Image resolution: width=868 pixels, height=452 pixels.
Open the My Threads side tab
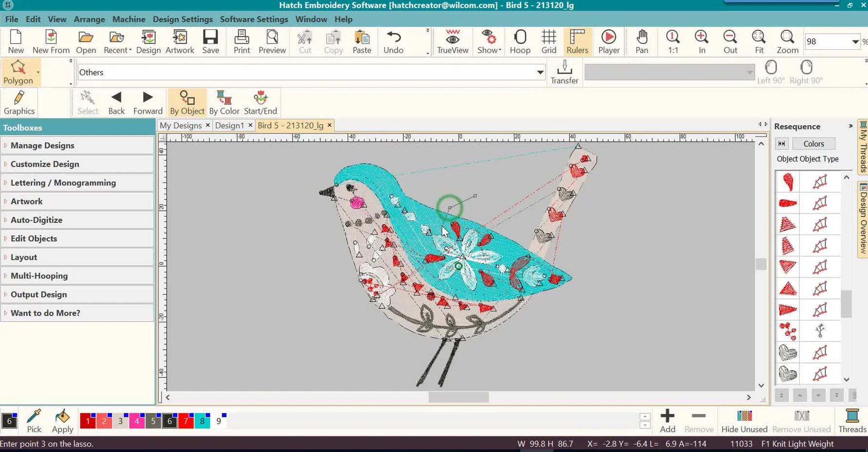click(863, 147)
